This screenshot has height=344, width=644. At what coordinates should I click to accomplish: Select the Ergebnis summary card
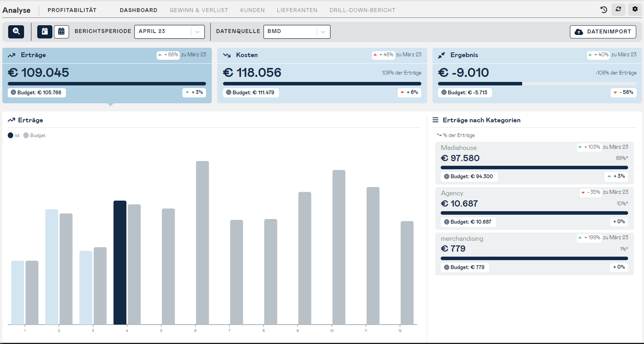point(537,75)
